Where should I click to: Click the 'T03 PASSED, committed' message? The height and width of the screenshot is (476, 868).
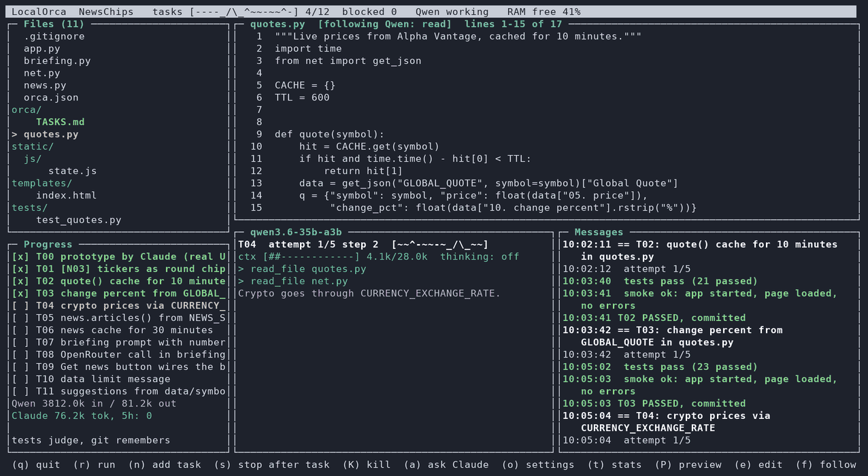point(654,403)
